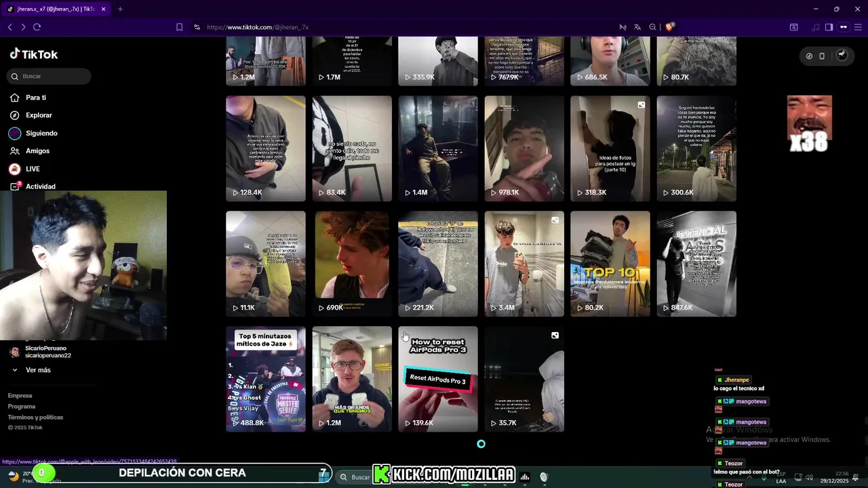868x488 pixels.
Task: Open the video with 221.2K views
Action: 438,264
